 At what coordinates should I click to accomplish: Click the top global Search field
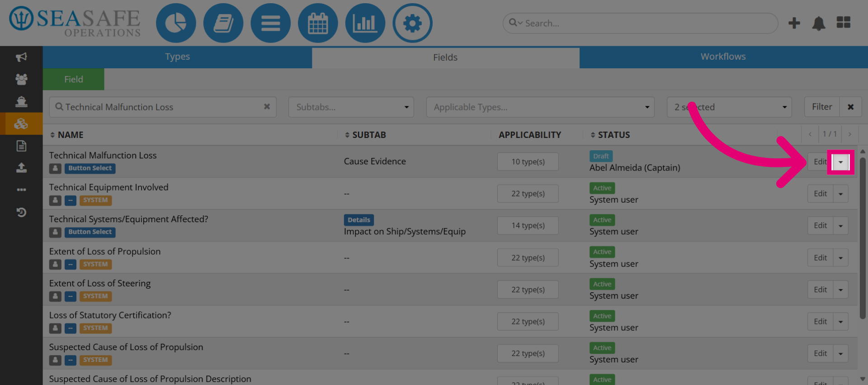[640, 23]
